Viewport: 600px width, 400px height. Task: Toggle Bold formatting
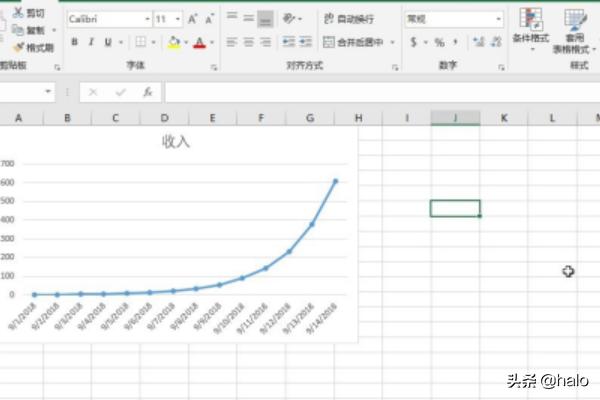(75, 42)
